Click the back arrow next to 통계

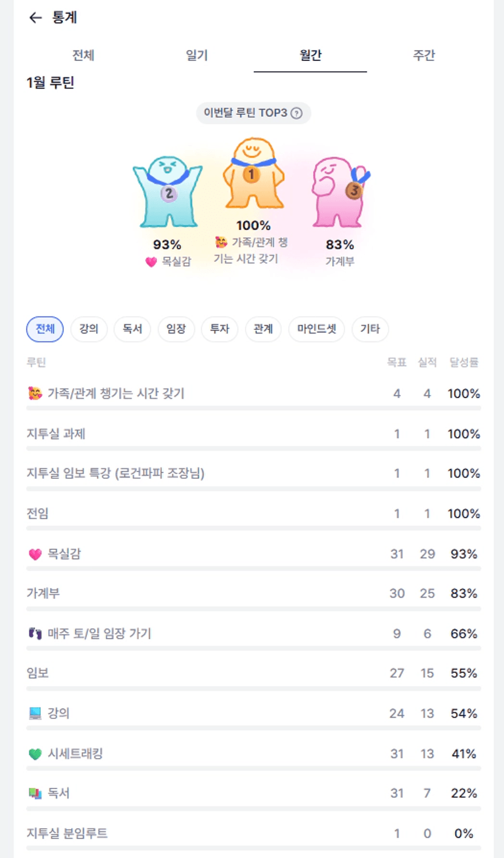pos(35,18)
